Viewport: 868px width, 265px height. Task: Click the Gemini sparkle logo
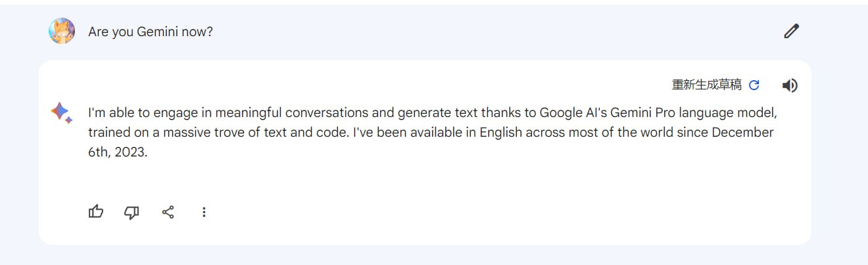[x=61, y=112]
